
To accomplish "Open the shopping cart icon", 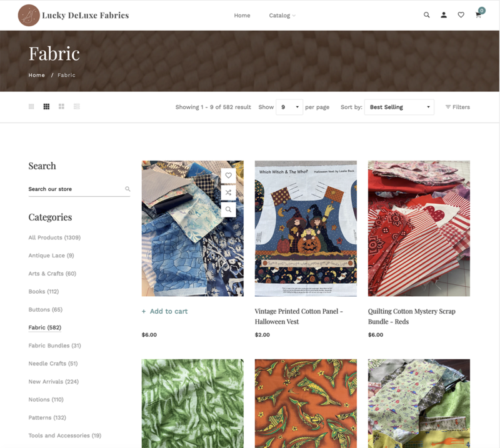I will click(x=478, y=15).
